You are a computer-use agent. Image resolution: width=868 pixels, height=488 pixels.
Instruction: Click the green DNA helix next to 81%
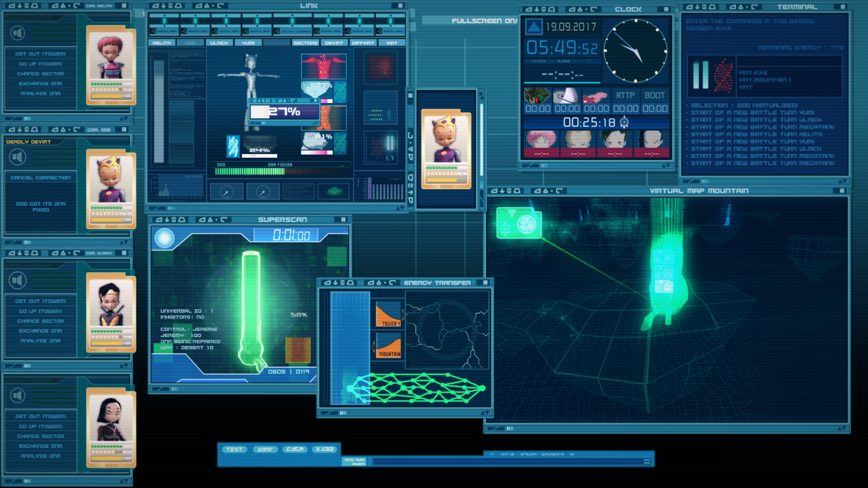point(340,143)
